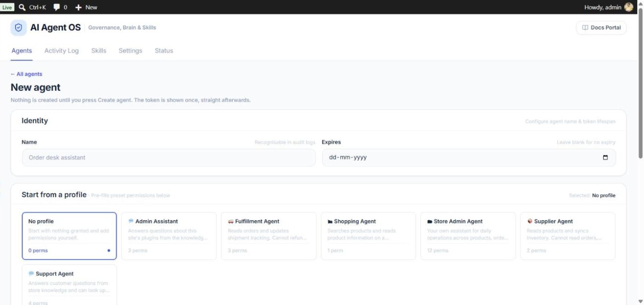This screenshot has width=644, height=305.
Task: Click the Shopping Agent icon
Action: coord(330,222)
